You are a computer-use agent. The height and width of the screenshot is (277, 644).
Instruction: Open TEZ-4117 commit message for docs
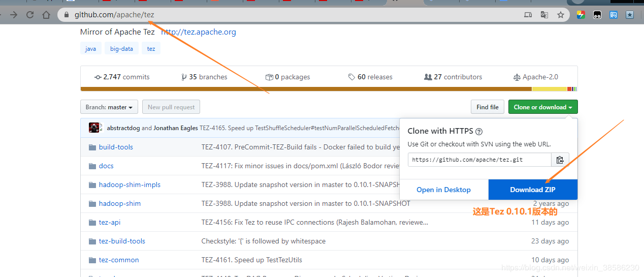coord(301,166)
